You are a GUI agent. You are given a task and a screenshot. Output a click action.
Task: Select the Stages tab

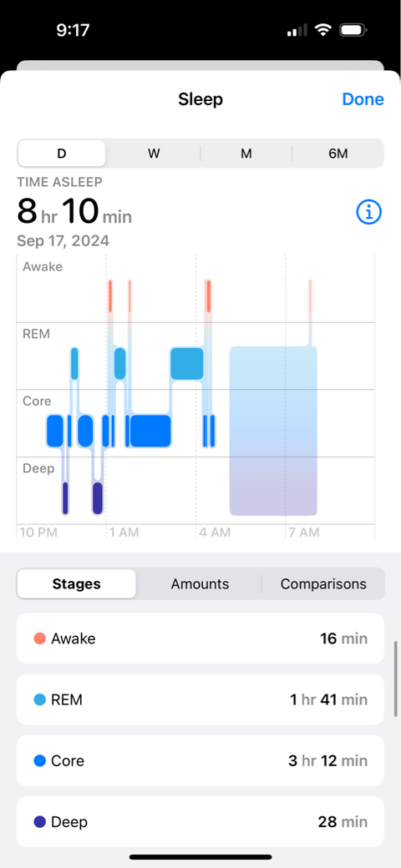(76, 584)
